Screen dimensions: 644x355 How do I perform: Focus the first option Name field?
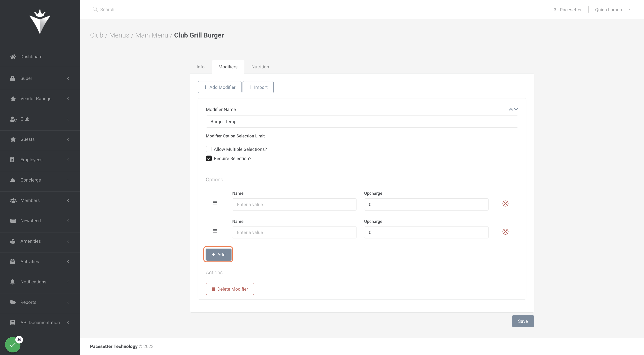[x=294, y=204]
